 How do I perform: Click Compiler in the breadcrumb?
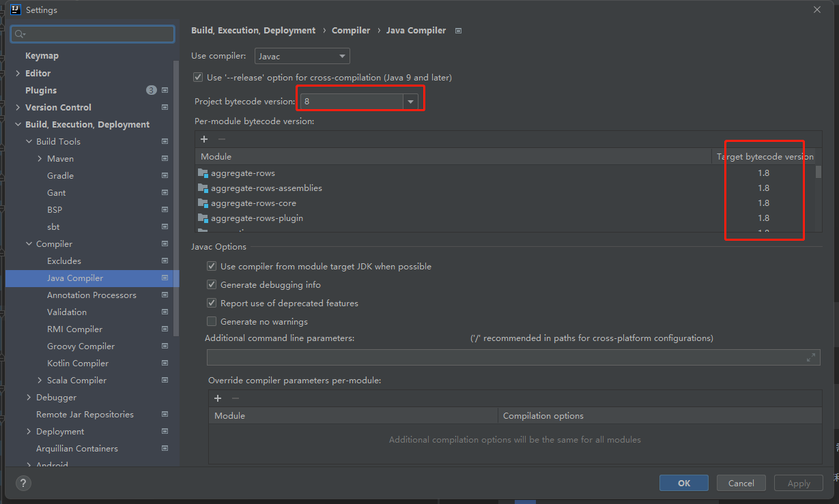click(351, 31)
